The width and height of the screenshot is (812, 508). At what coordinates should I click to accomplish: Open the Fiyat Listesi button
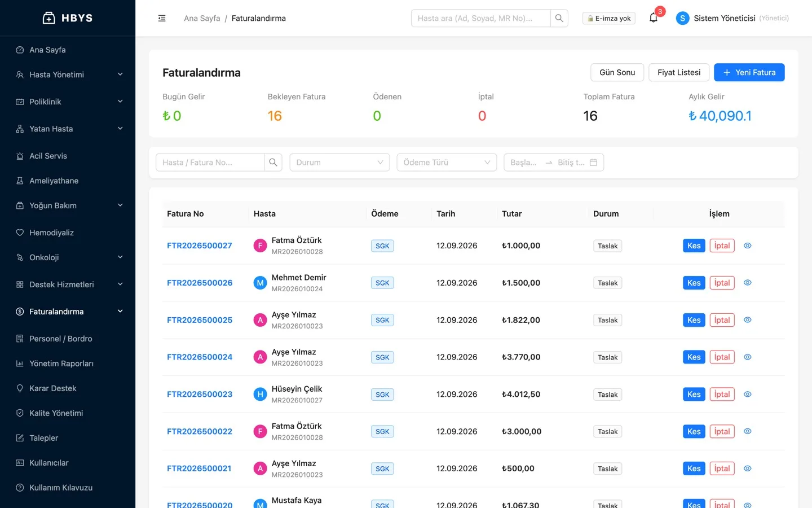[x=679, y=72]
